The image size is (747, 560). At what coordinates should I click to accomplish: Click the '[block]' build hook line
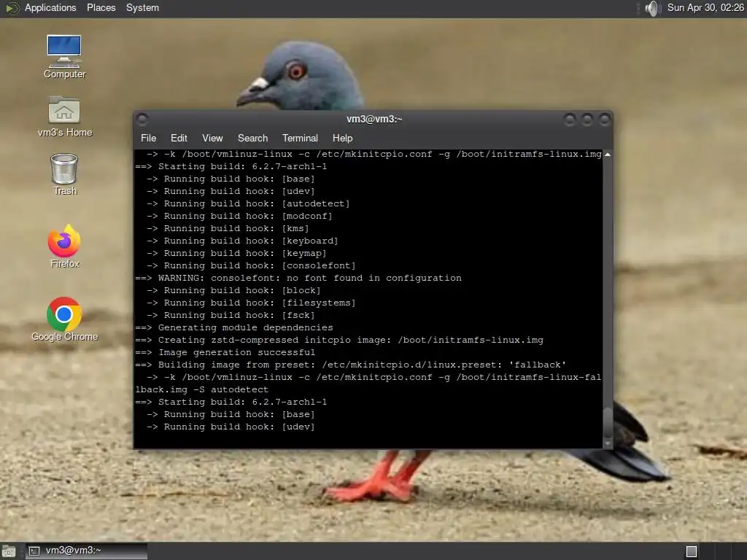(x=233, y=290)
